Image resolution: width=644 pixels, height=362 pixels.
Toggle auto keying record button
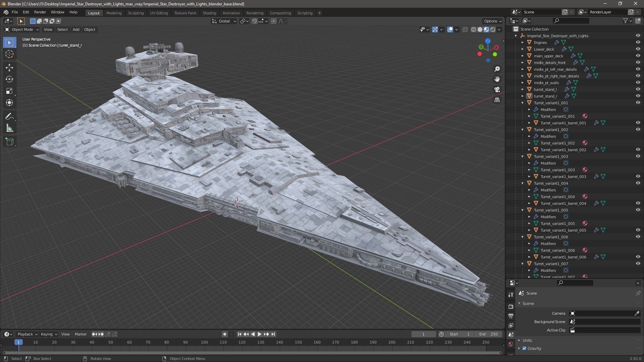click(224, 334)
